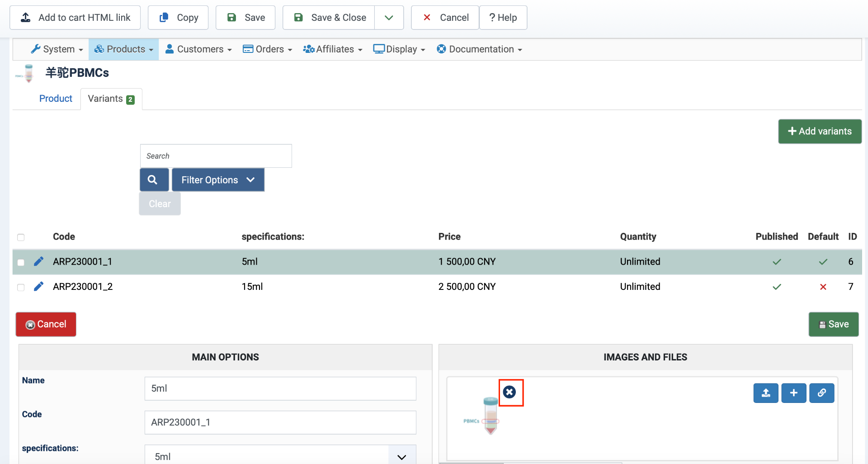Click the magnifier search button
Image resolution: width=868 pixels, height=464 pixels.
(154, 180)
